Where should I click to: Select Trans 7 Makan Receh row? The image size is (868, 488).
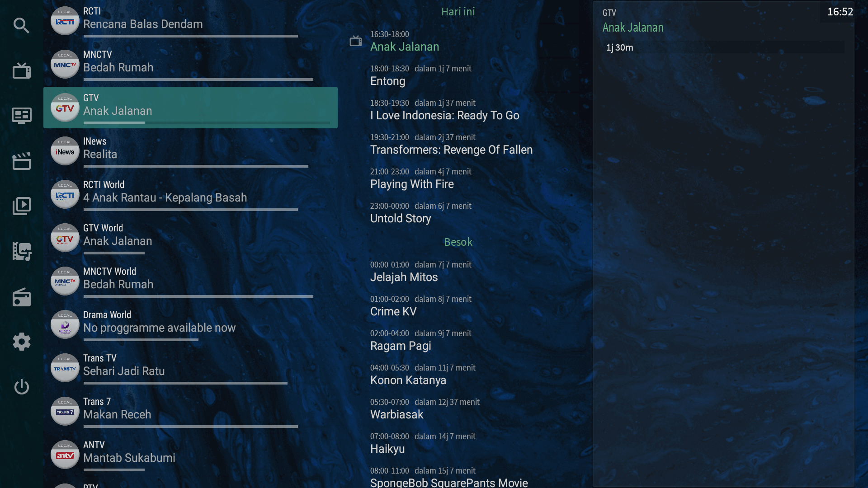(190, 411)
